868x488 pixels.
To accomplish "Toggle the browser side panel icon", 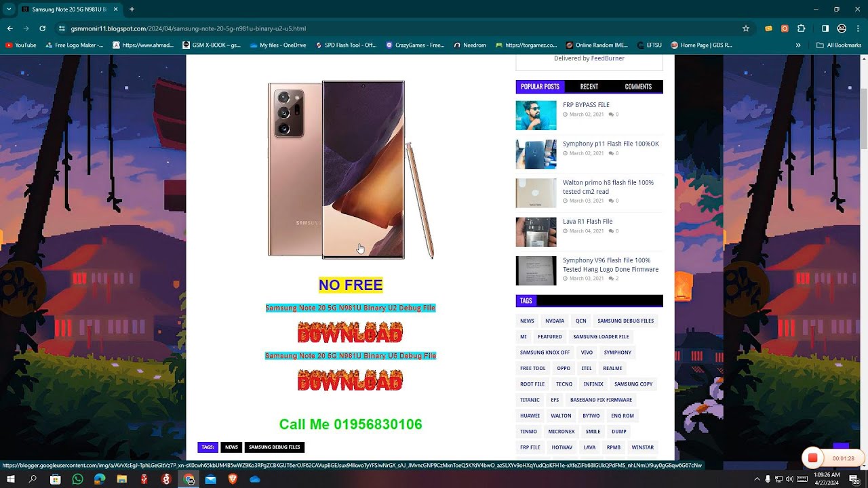I will click(x=825, y=28).
